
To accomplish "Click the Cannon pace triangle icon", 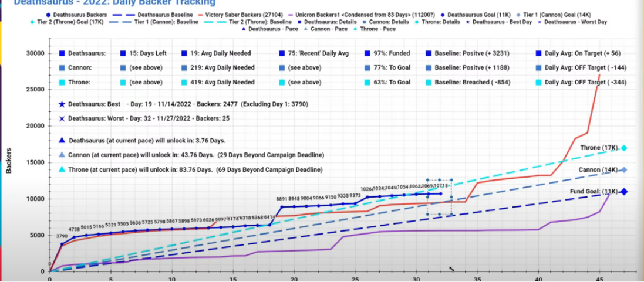I will pyautogui.click(x=62, y=155).
